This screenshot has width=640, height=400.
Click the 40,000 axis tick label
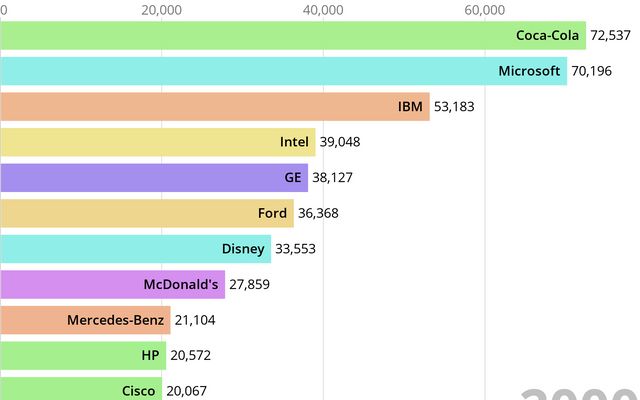[x=323, y=10]
